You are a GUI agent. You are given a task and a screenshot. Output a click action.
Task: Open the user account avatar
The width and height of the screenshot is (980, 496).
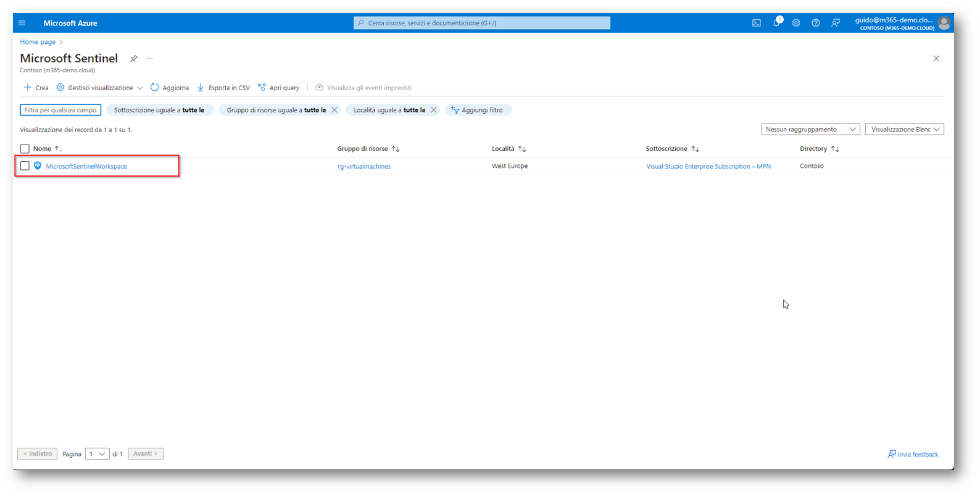coord(944,23)
